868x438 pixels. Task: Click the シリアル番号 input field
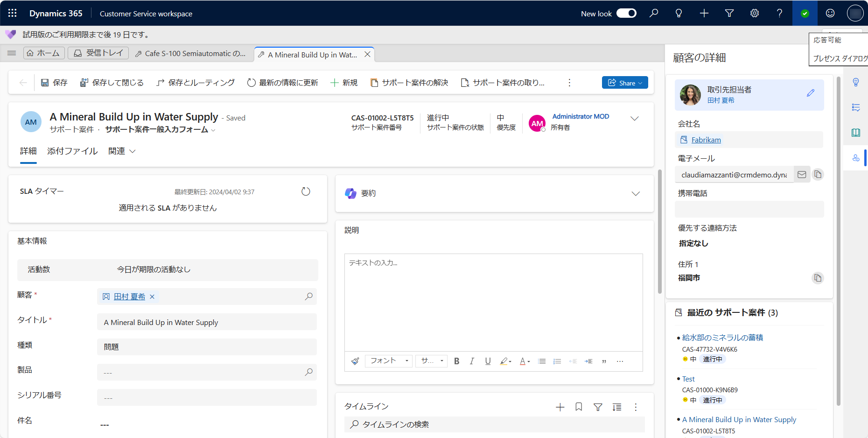(x=207, y=397)
